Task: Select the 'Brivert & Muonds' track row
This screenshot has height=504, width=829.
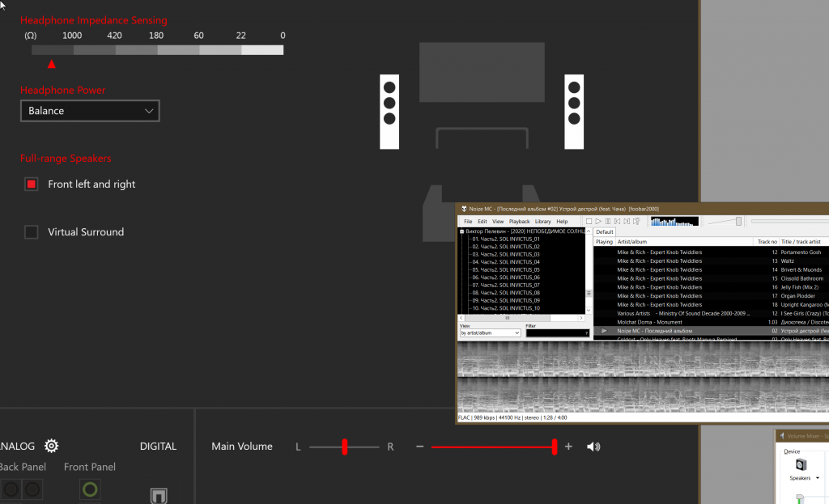Action: pos(711,269)
